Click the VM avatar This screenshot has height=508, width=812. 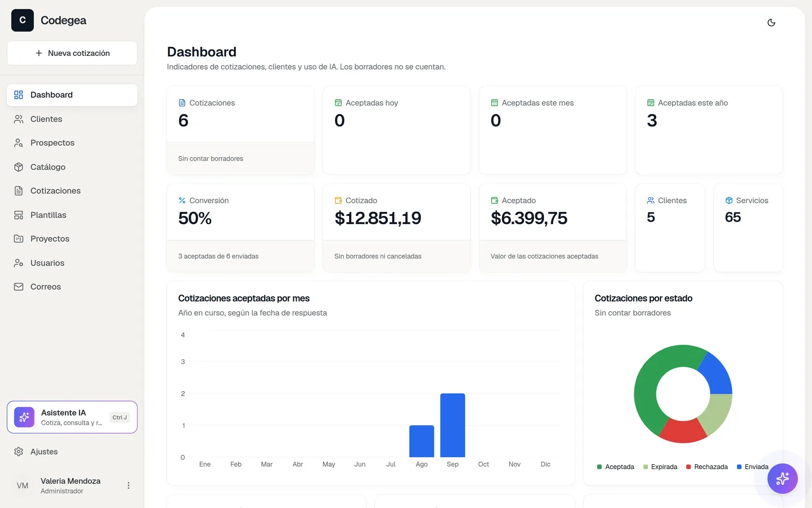pos(22,486)
